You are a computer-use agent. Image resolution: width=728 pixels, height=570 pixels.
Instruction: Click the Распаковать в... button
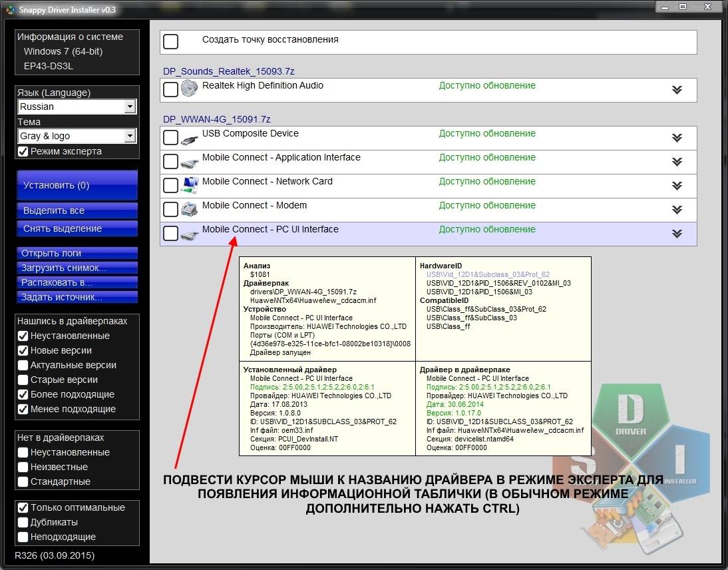point(77,282)
